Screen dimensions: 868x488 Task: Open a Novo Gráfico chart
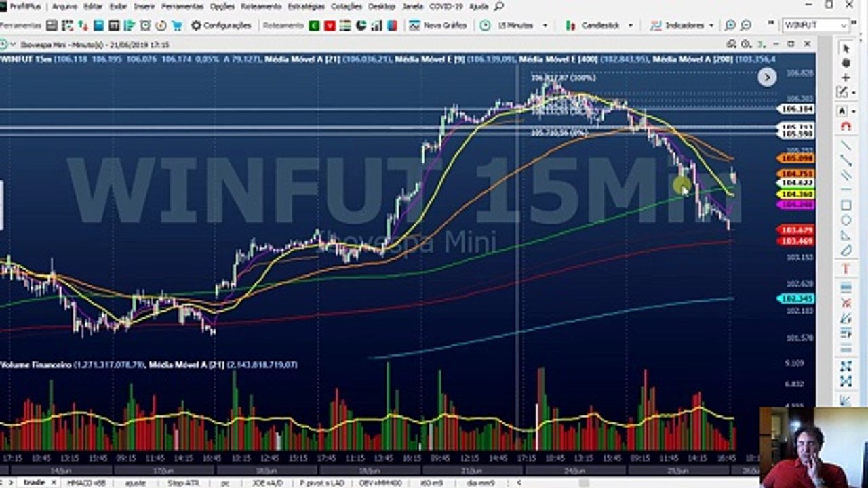(x=438, y=26)
